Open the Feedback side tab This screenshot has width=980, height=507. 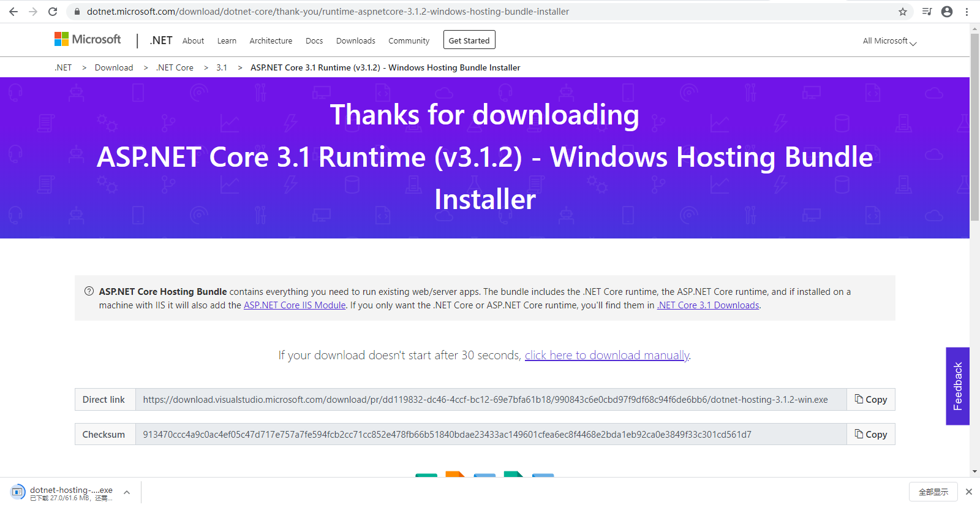click(957, 386)
